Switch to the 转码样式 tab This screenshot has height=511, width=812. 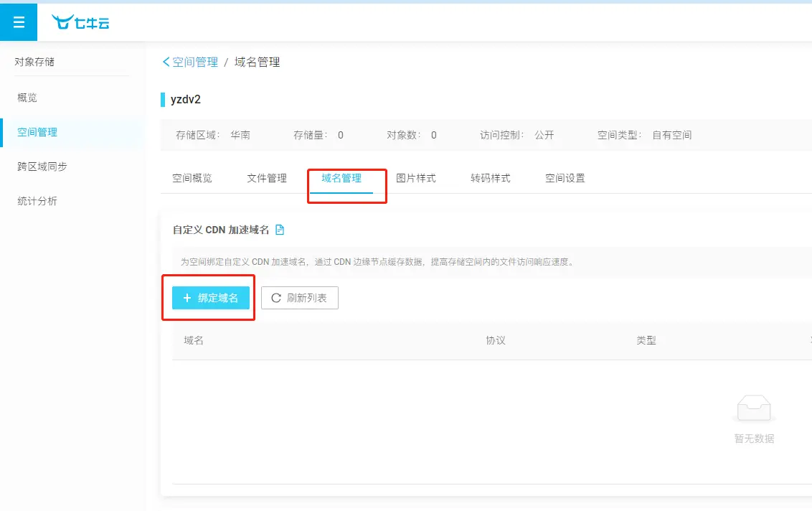point(491,178)
